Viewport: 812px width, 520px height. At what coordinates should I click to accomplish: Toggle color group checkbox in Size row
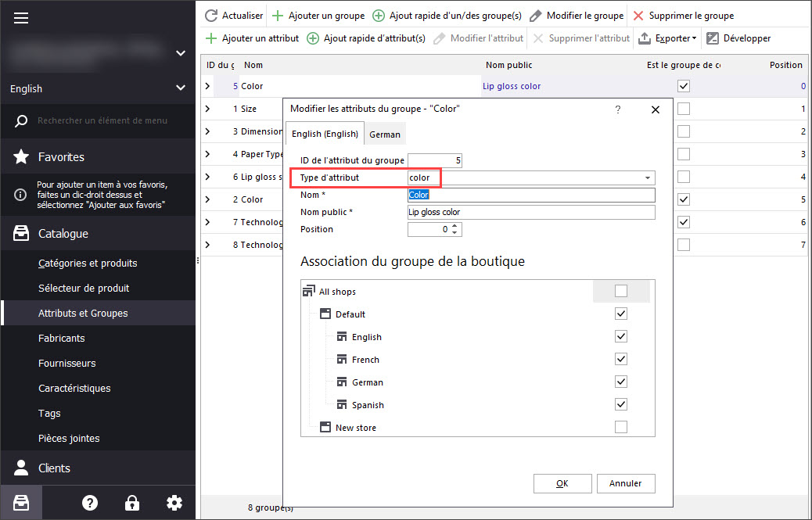click(684, 109)
